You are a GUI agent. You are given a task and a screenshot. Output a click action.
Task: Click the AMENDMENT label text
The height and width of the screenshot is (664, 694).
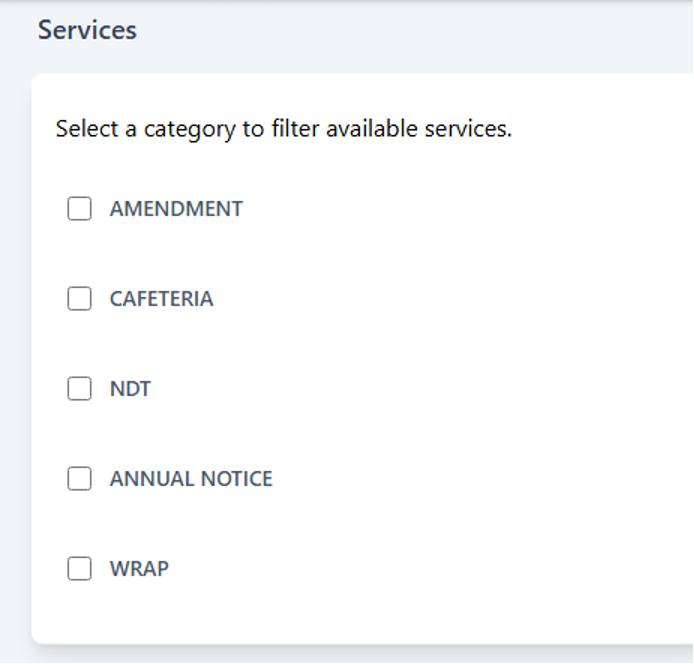(176, 209)
